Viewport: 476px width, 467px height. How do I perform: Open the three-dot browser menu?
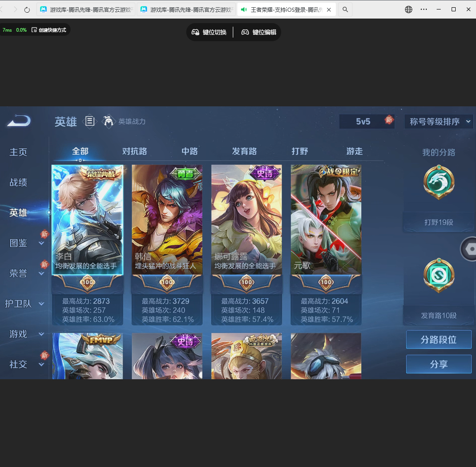pyautogui.click(x=424, y=10)
